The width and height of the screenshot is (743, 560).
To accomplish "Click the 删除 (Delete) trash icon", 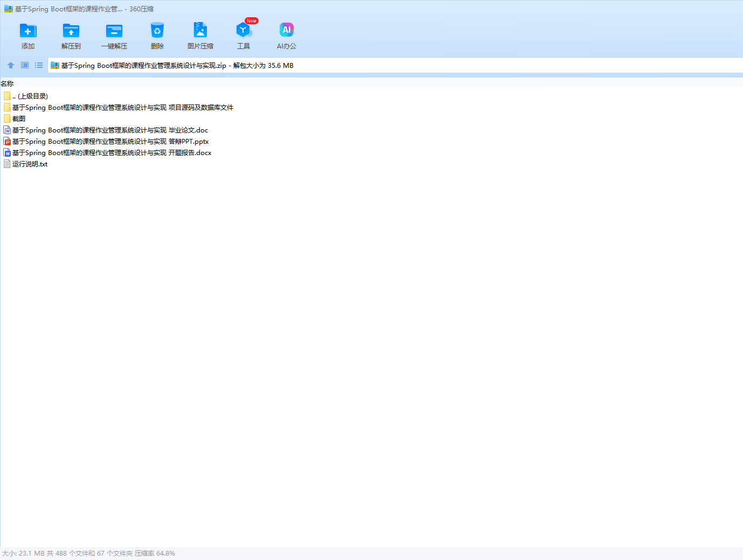I will [157, 30].
